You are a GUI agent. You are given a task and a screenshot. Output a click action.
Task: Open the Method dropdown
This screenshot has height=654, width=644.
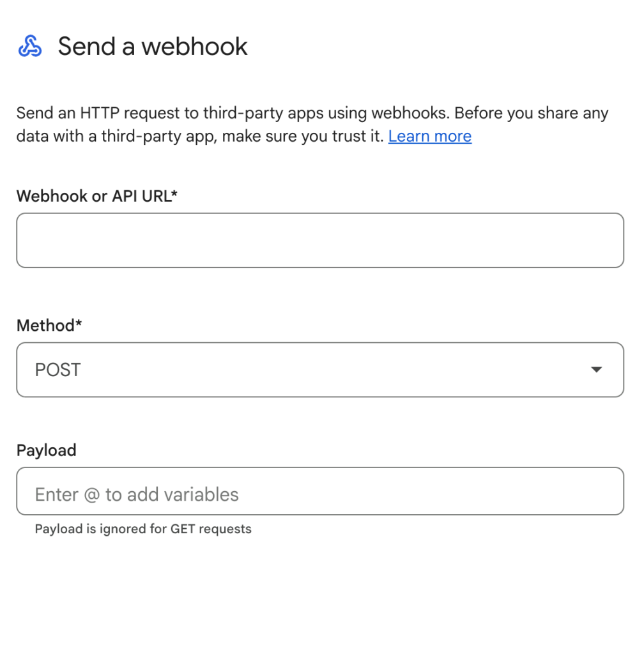point(319,370)
